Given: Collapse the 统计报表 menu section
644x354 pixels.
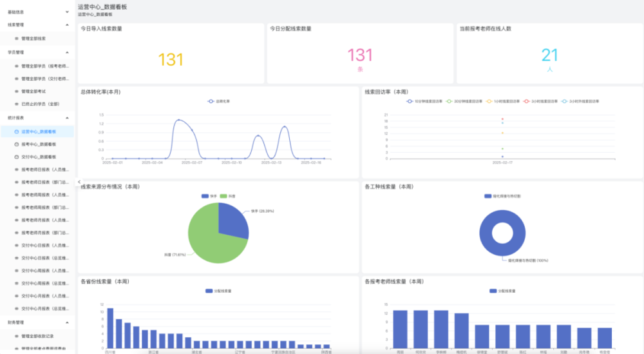Looking at the screenshot, I should click(x=67, y=118).
